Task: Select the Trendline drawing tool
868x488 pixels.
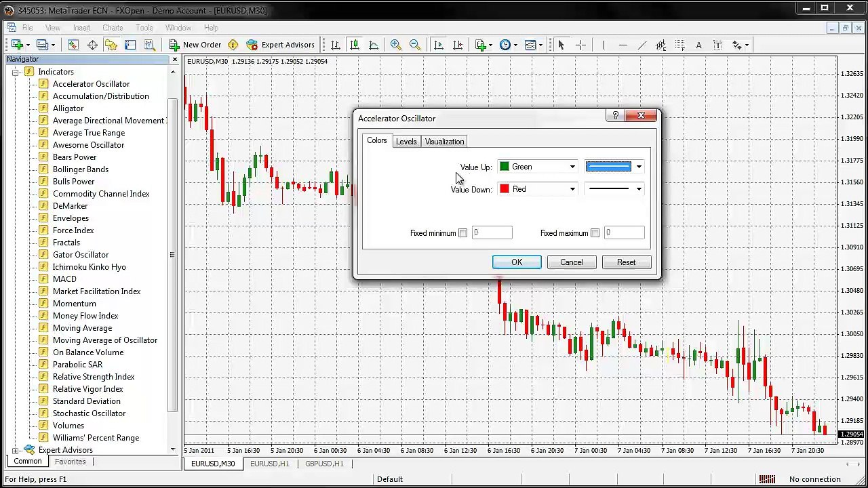Action: click(642, 45)
